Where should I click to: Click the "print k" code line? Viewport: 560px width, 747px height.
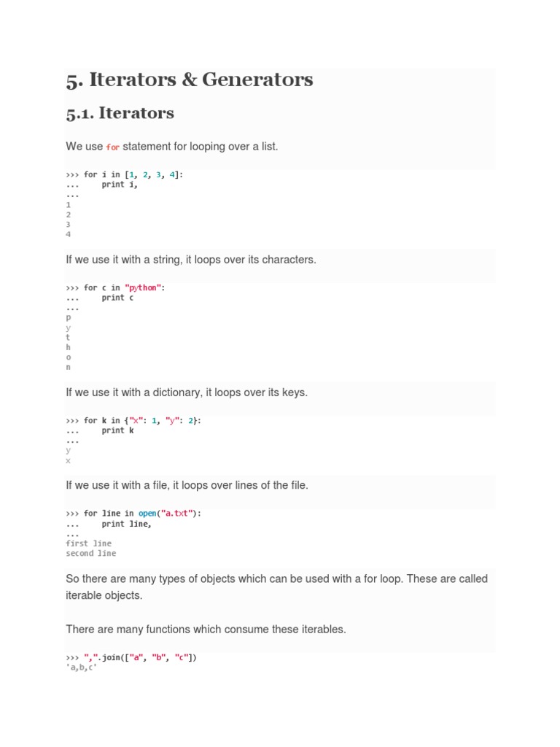click(117, 431)
